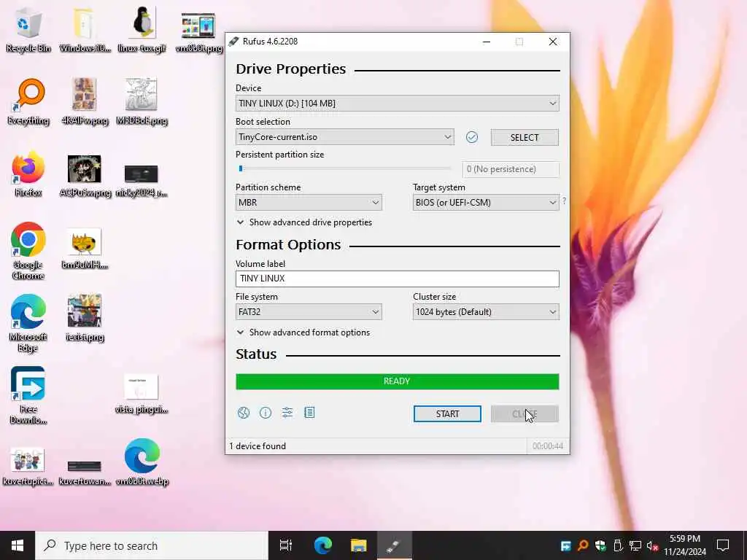Select the linux-tux.gif desktop file
The image size is (747, 560).
click(142, 29)
